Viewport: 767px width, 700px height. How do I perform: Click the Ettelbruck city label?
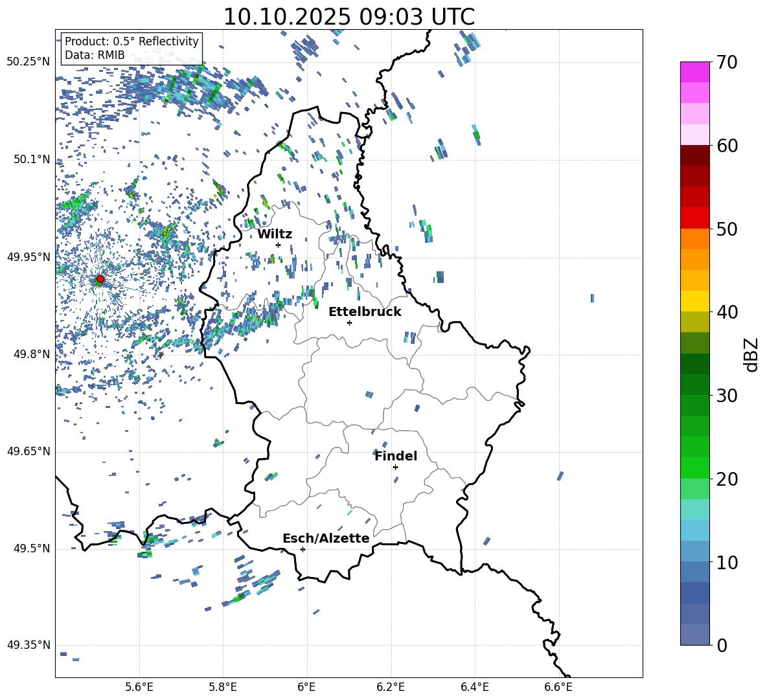[365, 311]
